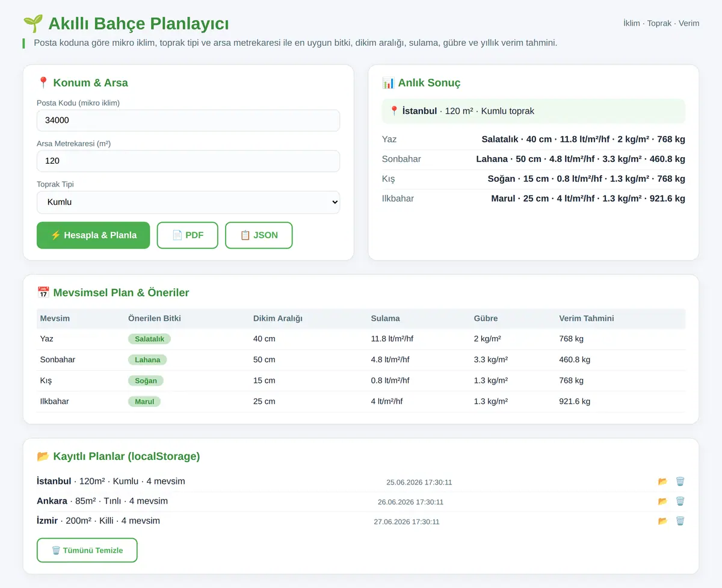Click the 460.8 kg yield cell in the table

click(x=575, y=360)
